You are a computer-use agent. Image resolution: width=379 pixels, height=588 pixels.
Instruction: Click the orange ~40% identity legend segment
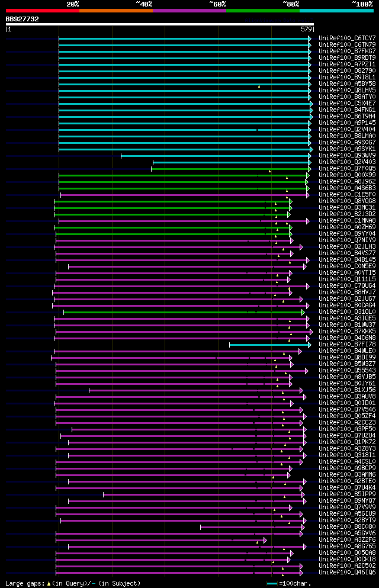[x=116, y=11]
